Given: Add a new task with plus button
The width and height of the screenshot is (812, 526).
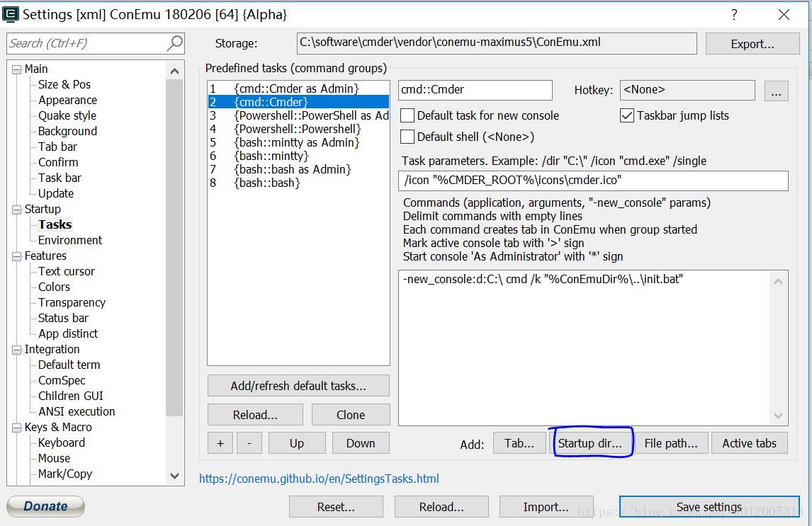Looking at the screenshot, I should coord(220,443).
